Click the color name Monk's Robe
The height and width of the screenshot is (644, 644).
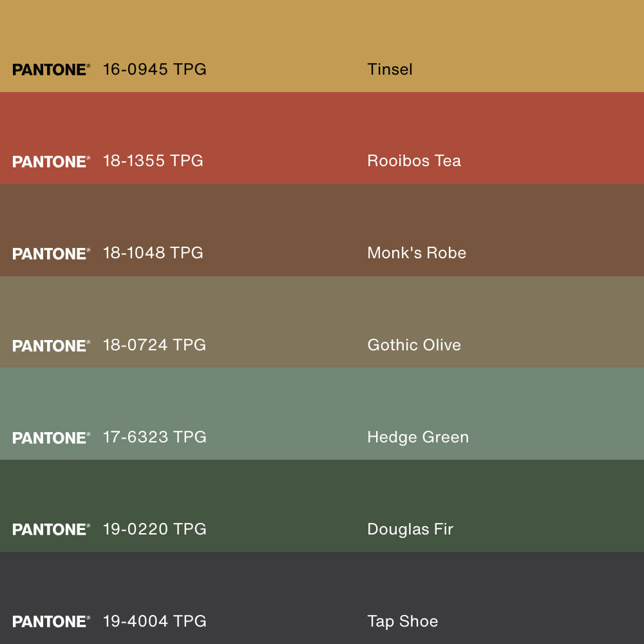tap(417, 253)
